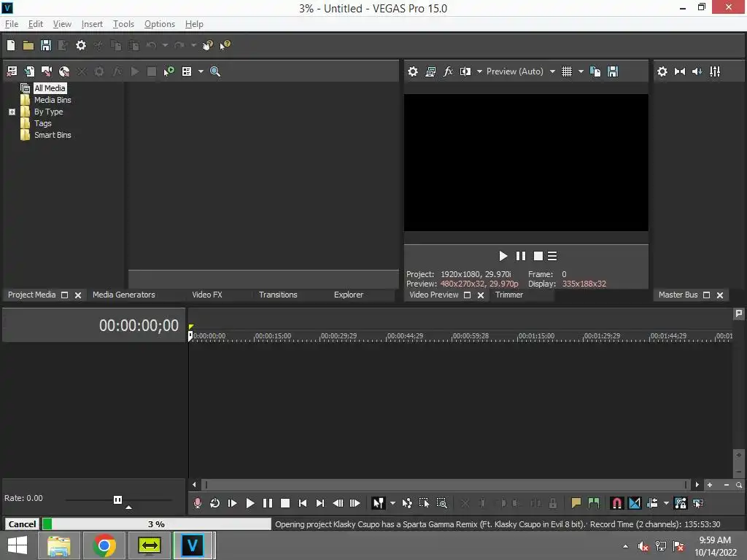Toggle Enable Snapping magnet icon

(x=617, y=503)
